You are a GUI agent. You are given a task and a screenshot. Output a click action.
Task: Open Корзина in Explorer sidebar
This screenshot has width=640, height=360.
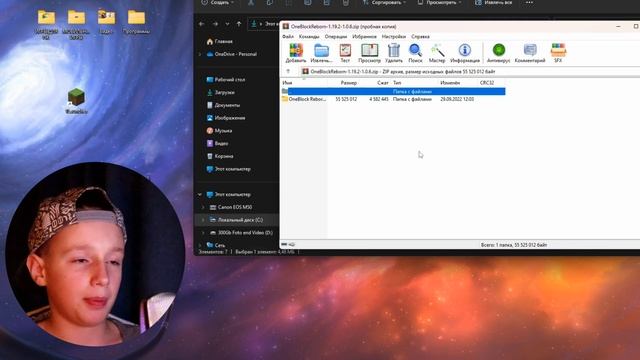tap(220, 156)
